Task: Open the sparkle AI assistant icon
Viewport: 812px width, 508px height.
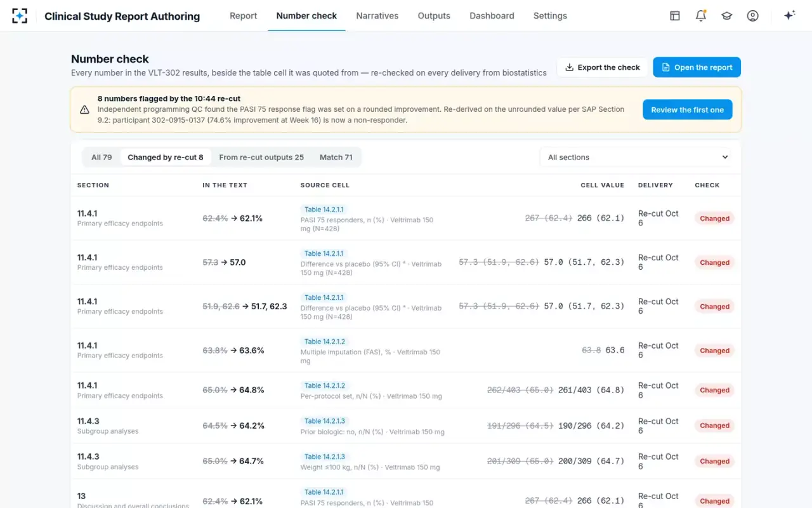Action: 789,16
